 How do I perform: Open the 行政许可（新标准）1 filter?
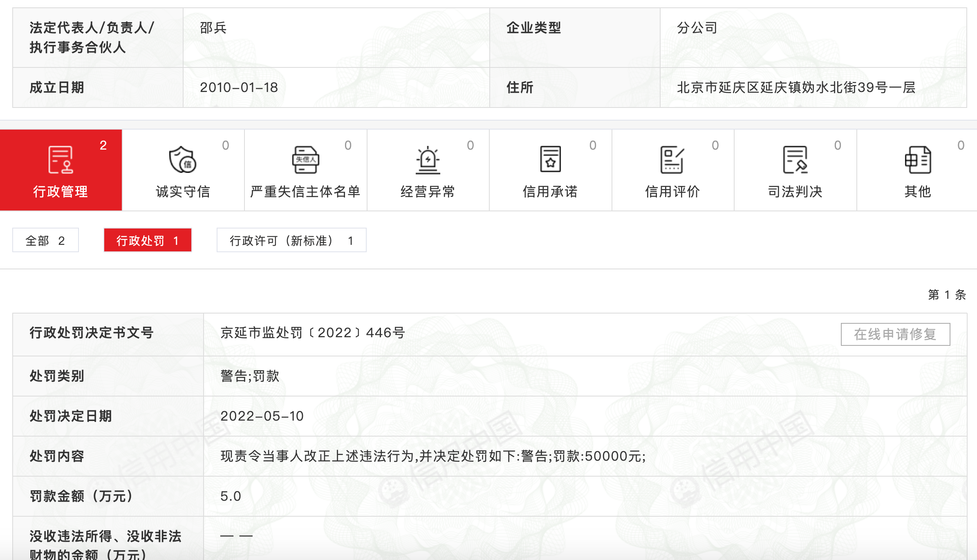291,240
